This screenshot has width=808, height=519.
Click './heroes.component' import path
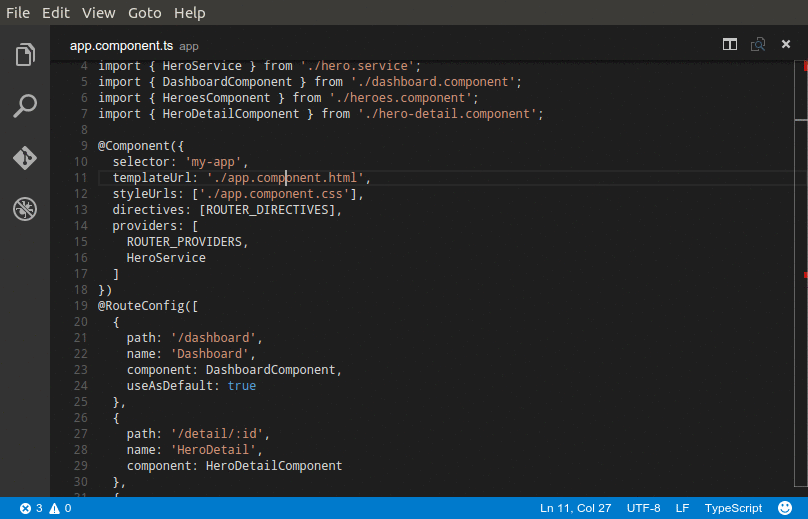click(400, 98)
